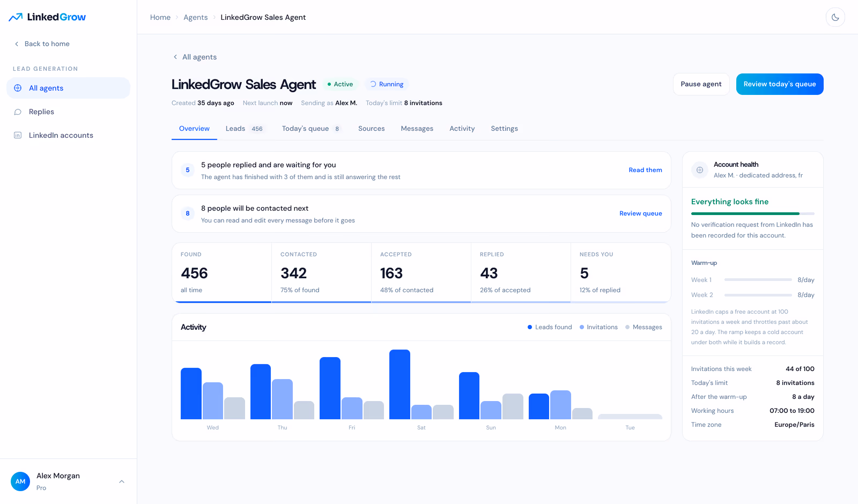Screen dimensions: 858x504
Task: Expand the Alex Morgan account menu chevron
Action: [x=122, y=481]
